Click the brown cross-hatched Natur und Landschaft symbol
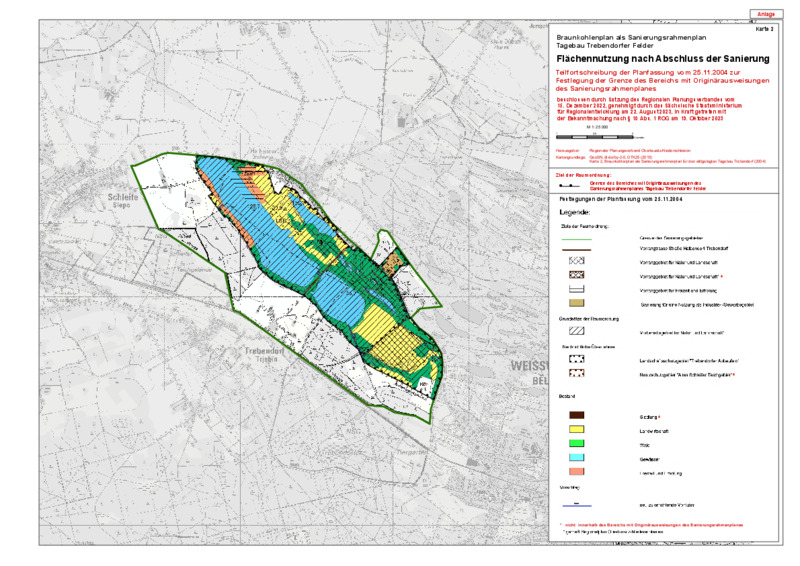The height and width of the screenshot is (566, 800). pyautogui.click(x=574, y=274)
